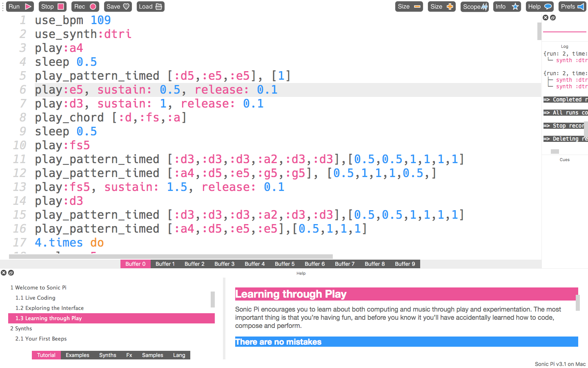Stop all running audio

pyautogui.click(x=52, y=7)
